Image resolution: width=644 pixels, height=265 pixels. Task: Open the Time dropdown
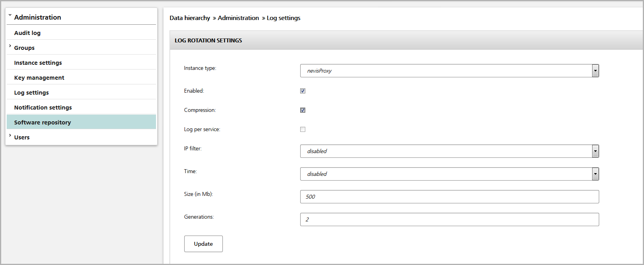click(450, 174)
